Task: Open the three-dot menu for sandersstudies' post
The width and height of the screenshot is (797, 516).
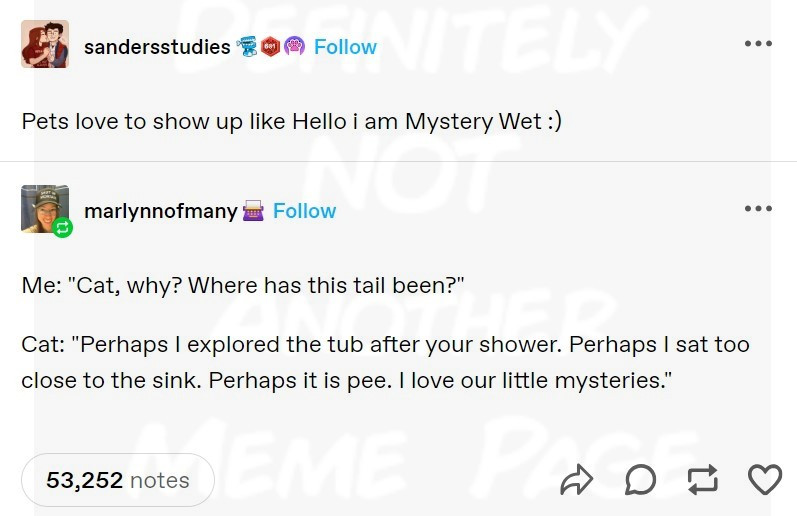Action: click(757, 44)
